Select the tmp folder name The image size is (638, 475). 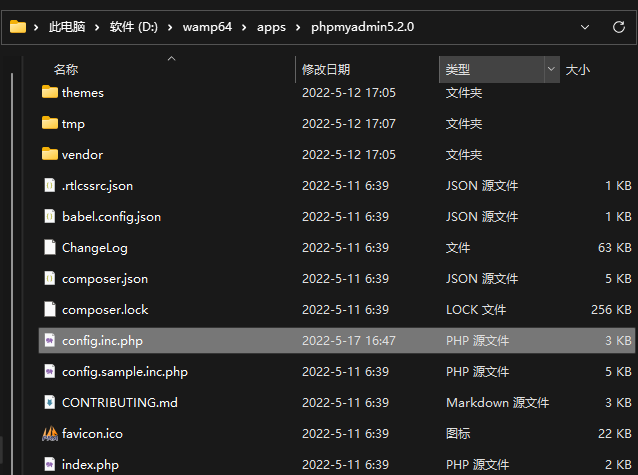tap(73, 124)
